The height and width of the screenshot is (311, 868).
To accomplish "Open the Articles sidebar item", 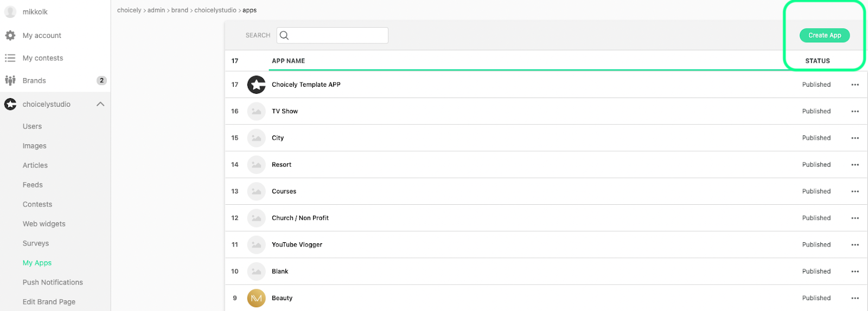I will tap(35, 165).
